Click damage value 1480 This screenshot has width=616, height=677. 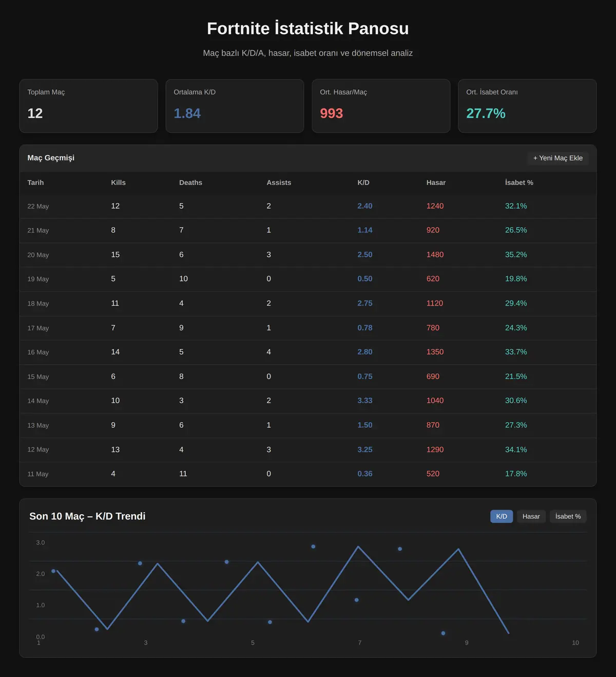click(x=435, y=255)
